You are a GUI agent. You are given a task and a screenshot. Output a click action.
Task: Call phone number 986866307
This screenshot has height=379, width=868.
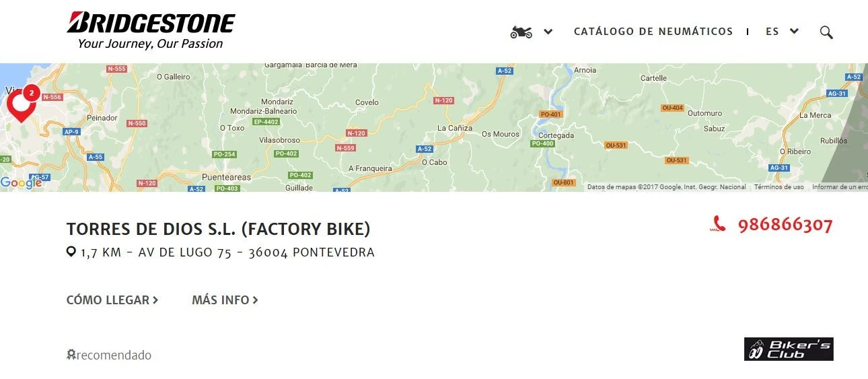pyautogui.click(x=785, y=225)
